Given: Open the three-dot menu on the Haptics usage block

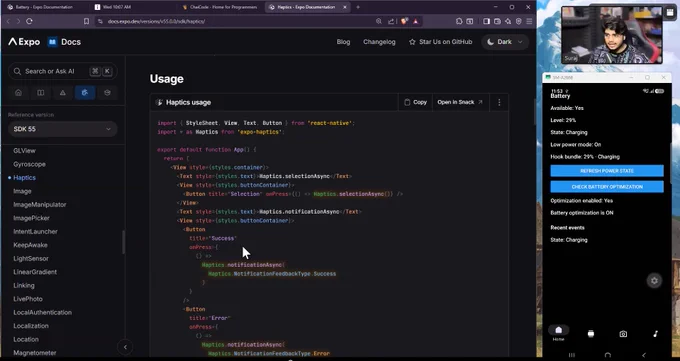Looking at the screenshot, I should pyautogui.click(x=499, y=102).
